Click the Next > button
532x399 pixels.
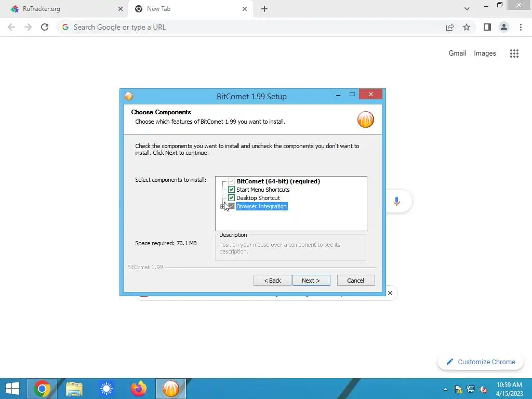pyautogui.click(x=311, y=280)
